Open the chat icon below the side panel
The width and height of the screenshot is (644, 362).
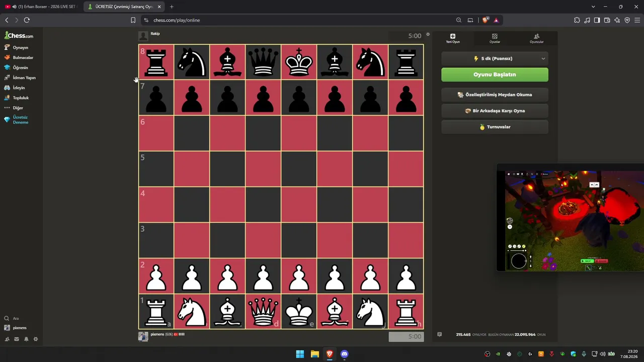(439, 334)
